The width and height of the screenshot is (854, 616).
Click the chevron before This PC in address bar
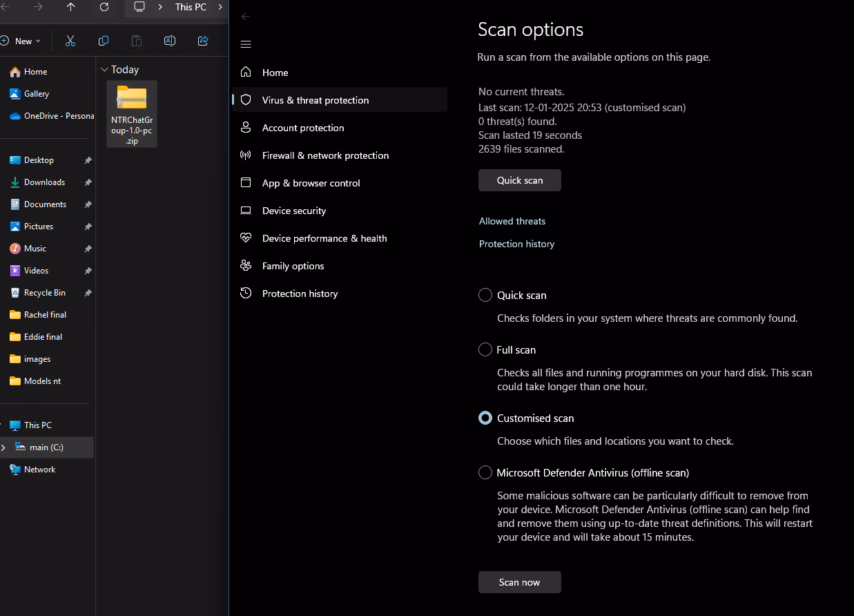click(160, 7)
